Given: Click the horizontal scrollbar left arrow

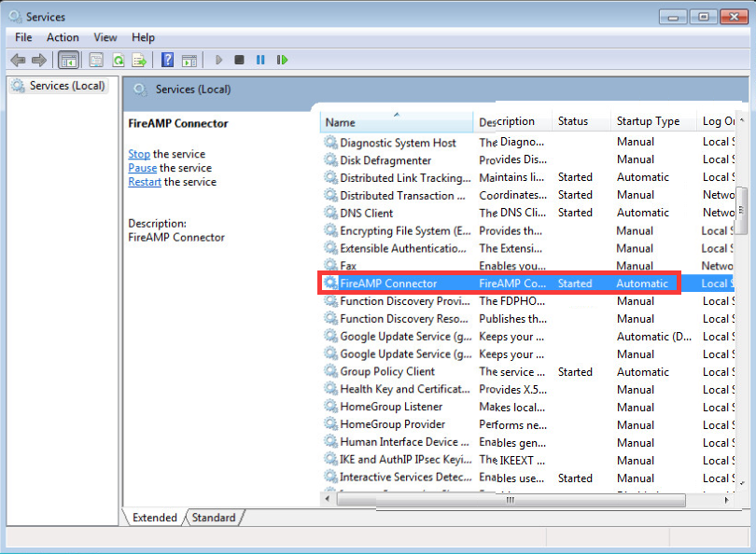Looking at the screenshot, I should pyautogui.click(x=328, y=500).
